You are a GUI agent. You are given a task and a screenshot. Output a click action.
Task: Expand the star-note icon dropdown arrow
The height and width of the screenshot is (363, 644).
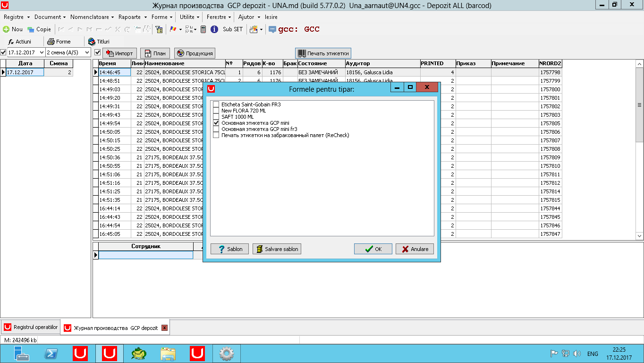click(261, 29)
